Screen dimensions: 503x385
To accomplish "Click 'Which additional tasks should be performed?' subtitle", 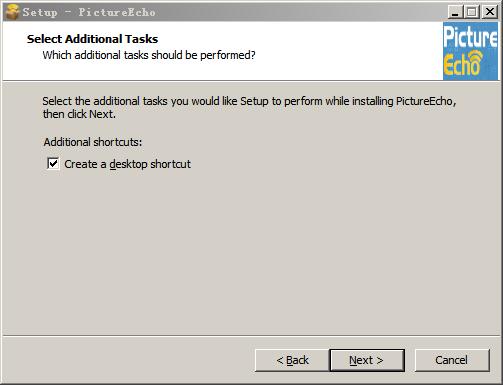I will (149, 55).
